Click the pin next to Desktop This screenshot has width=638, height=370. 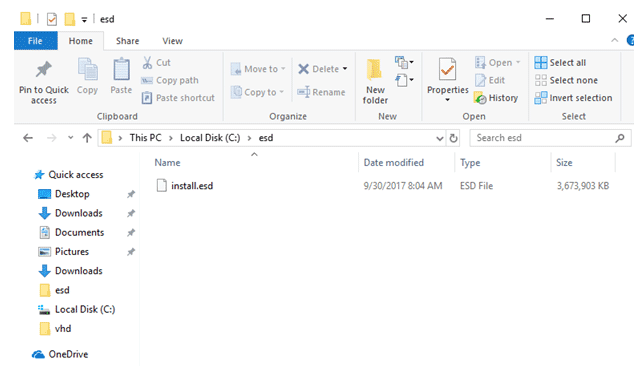tap(131, 194)
